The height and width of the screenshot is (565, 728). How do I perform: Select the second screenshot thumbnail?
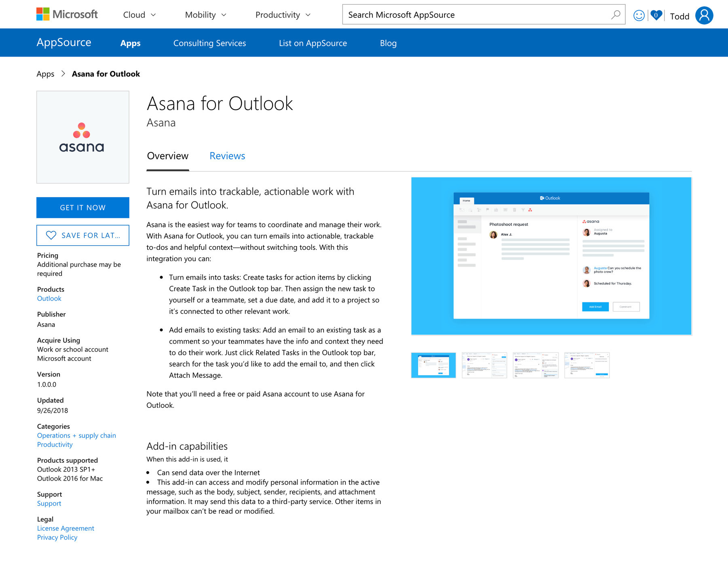pos(485,365)
